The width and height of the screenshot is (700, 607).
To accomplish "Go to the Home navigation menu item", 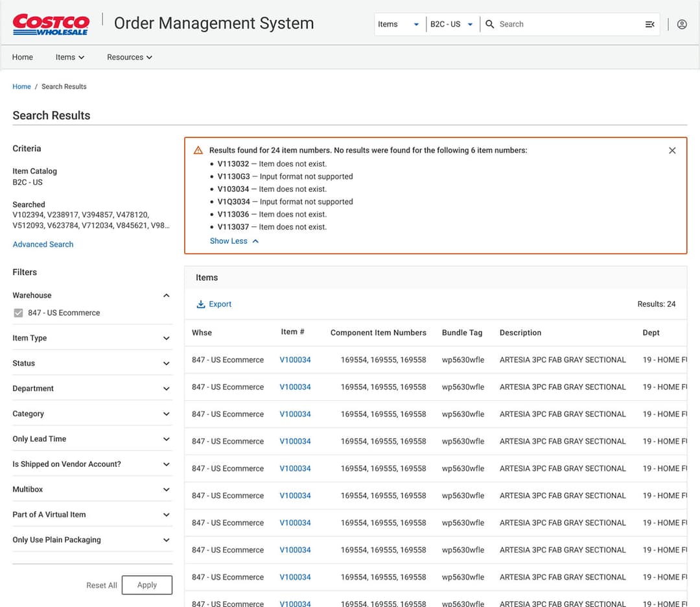I will [x=23, y=57].
